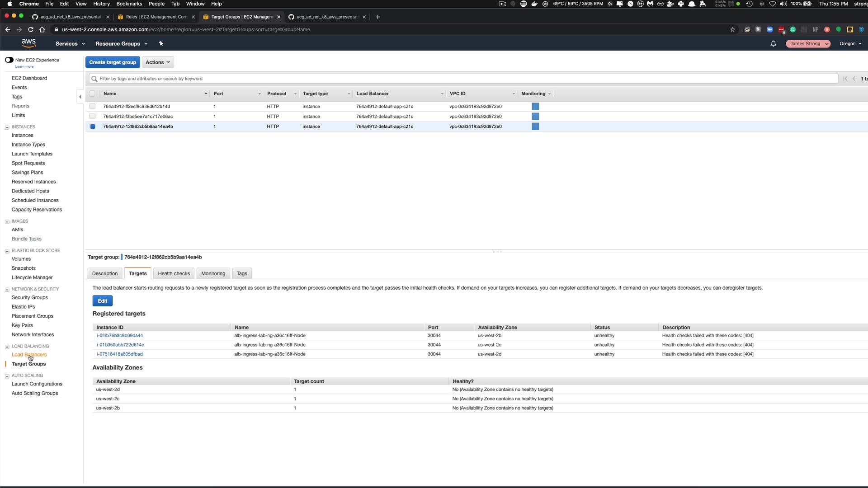Check the 764a4912-ff2ecf9c938d612b14d row checkbox

[93, 107]
